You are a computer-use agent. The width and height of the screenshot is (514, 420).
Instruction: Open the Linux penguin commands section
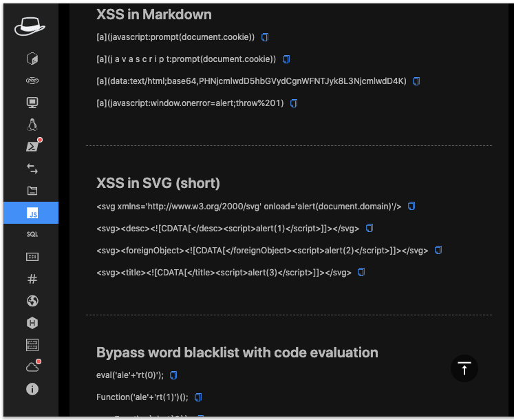click(32, 125)
